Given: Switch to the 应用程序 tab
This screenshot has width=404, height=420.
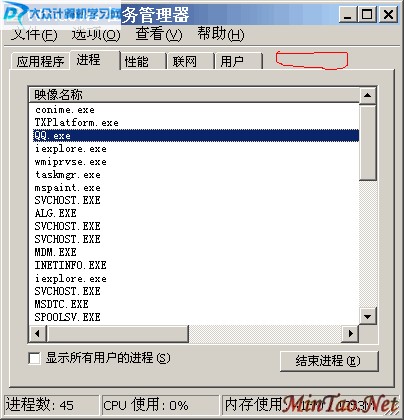Looking at the screenshot, I should coord(40,61).
